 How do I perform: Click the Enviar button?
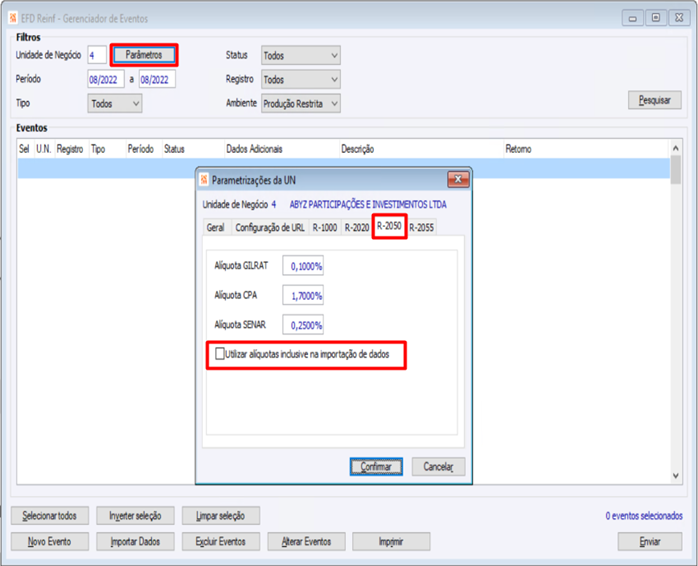(650, 542)
